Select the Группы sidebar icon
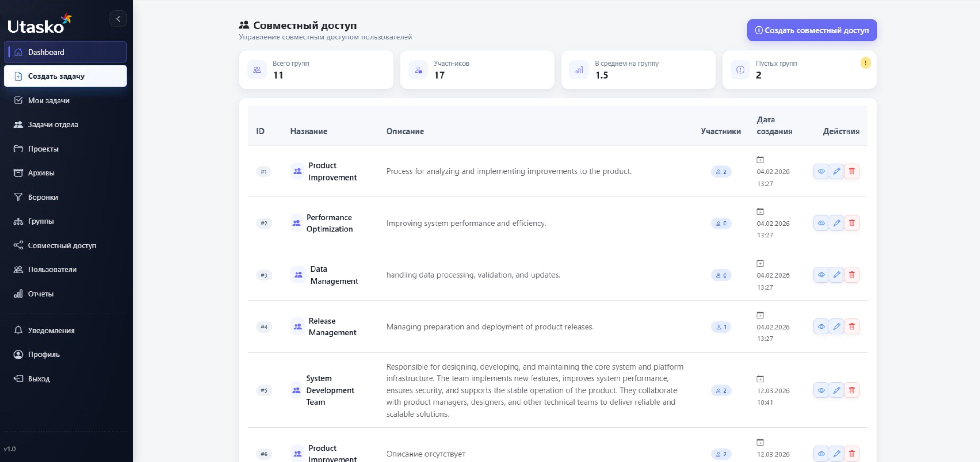This screenshot has width=980, height=462. click(18, 221)
